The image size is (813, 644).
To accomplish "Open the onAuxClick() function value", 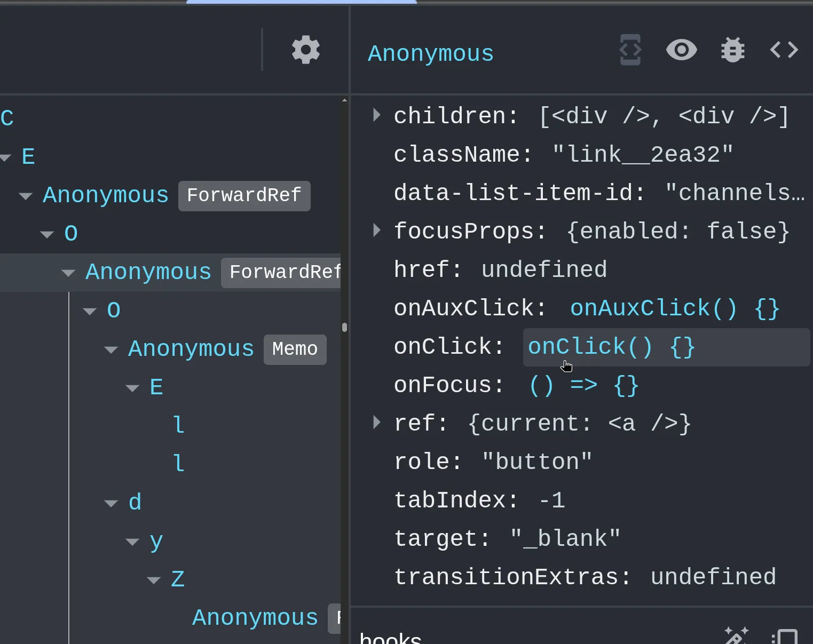I will (x=675, y=308).
